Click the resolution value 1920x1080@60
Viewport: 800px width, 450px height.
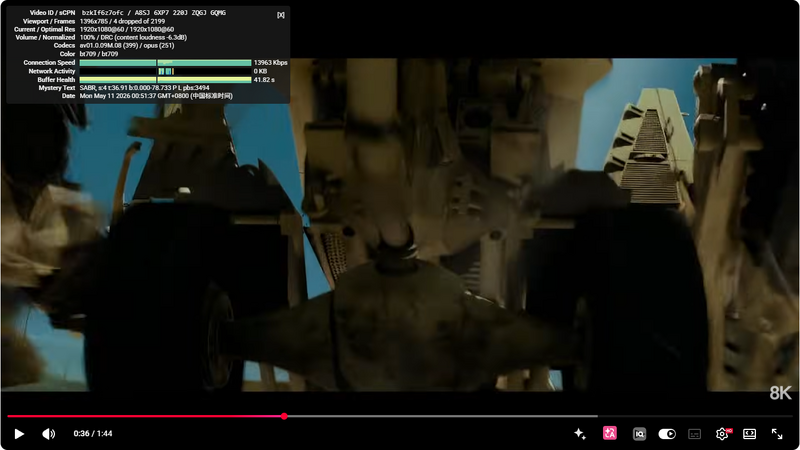(102, 30)
